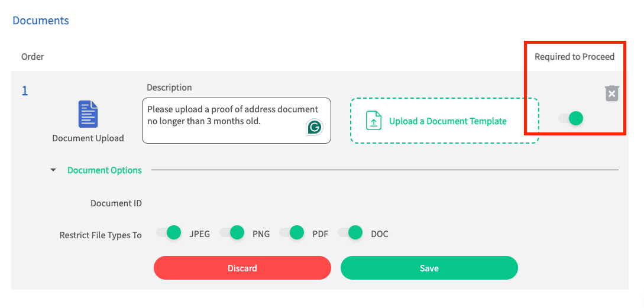Click inside the Description text box
Screen dimensions: 644x308
[x=236, y=121]
